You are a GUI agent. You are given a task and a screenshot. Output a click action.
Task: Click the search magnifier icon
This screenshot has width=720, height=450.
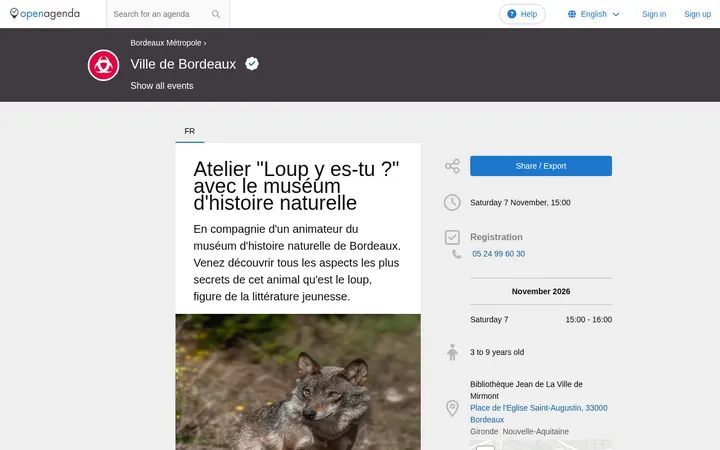pyautogui.click(x=216, y=14)
